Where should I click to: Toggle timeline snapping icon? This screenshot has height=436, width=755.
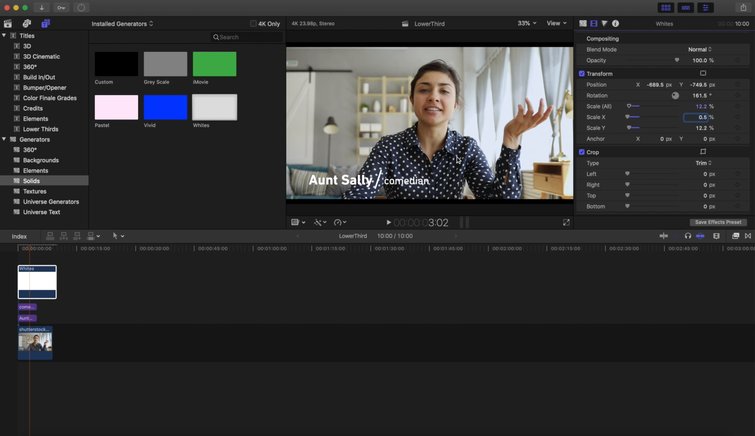point(700,236)
